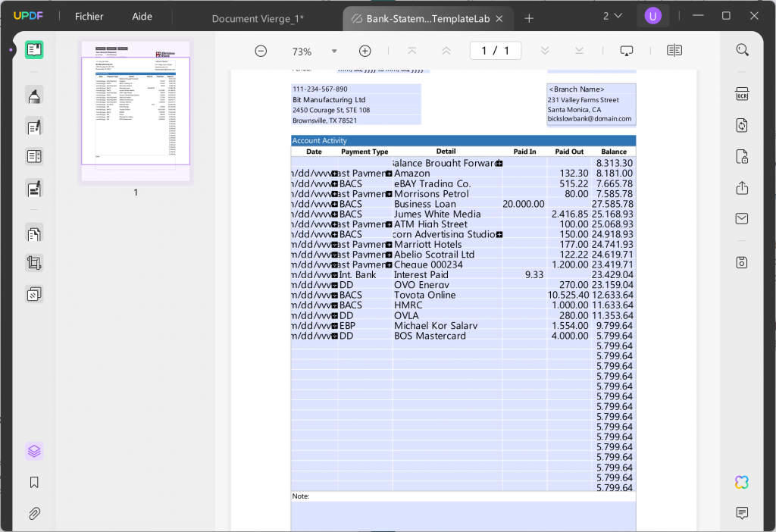Switch to the Document Vierge_1* tab
The width and height of the screenshot is (776, 532).
258,18
